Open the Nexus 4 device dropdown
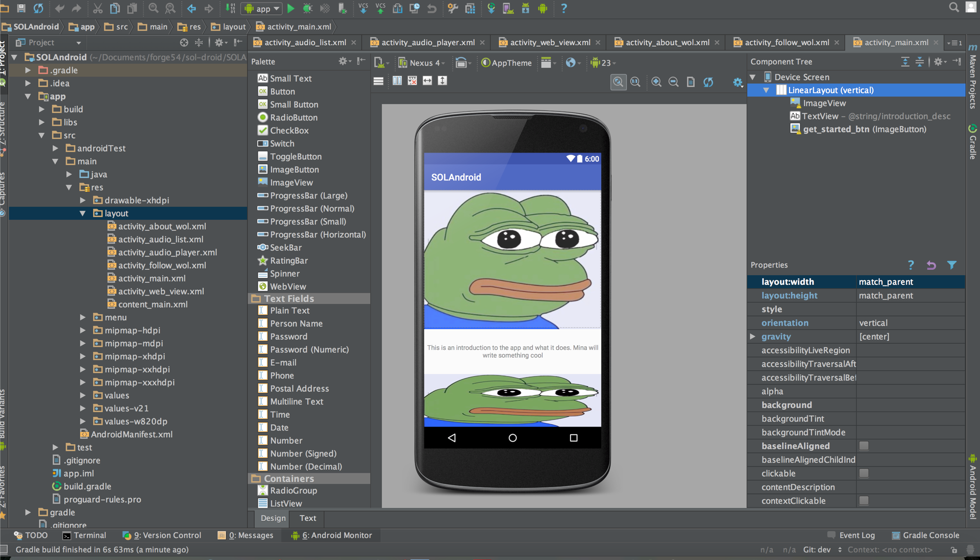The height and width of the screenshot is (560, 980). 421,63
